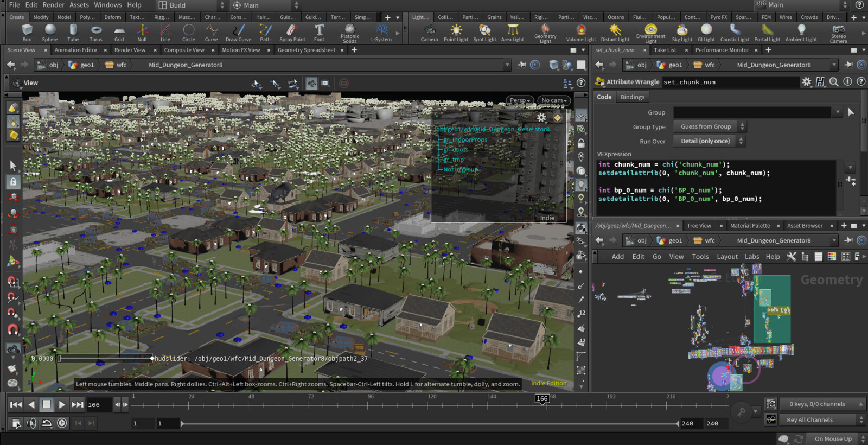Click the node name field set_chunk_num
This screenshot has width=868, height=445.
click(730, 82)
